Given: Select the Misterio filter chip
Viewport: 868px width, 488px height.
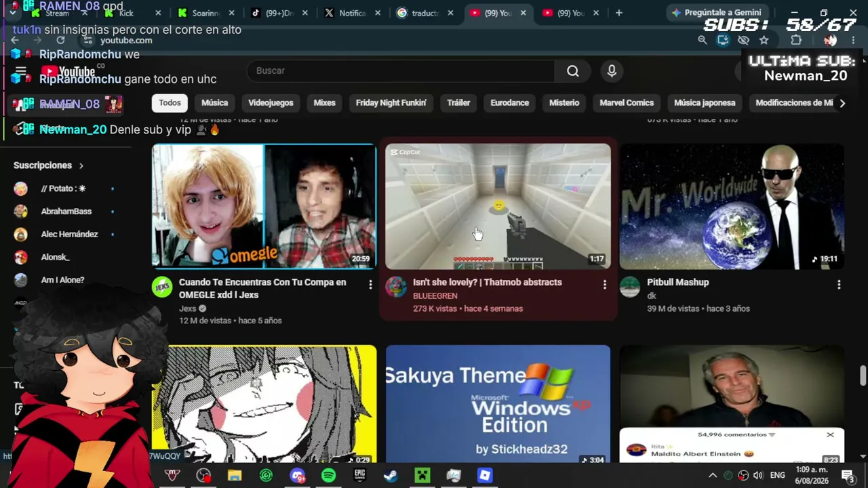Looking at the screenshot, I should tap(564, 103).
